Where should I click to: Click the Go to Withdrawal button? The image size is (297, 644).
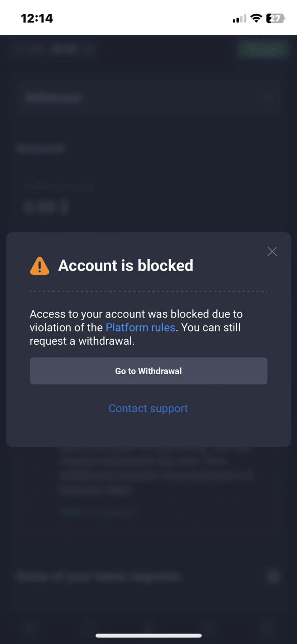(x=148, y=371)
